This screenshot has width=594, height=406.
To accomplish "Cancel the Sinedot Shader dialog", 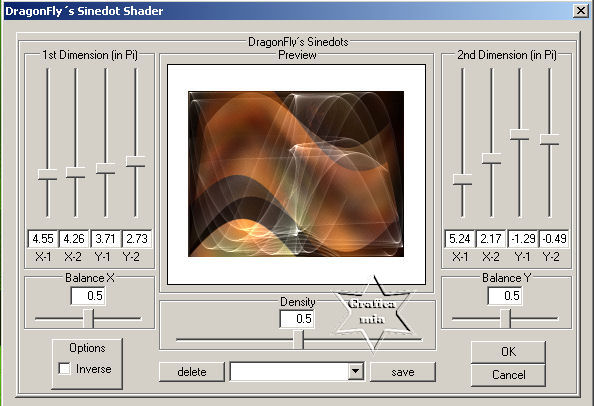I will pos(508,375).
